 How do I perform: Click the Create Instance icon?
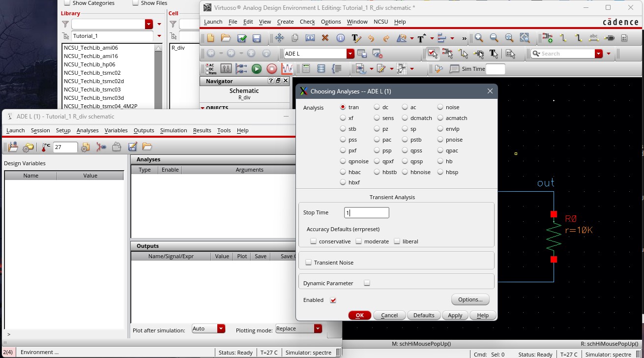click(x=548, y=38)
